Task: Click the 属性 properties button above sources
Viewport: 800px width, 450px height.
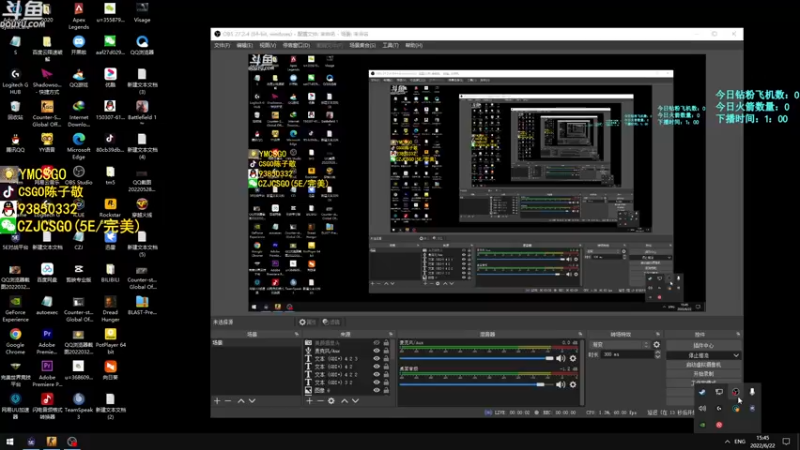Action: [x=308, y=322]
